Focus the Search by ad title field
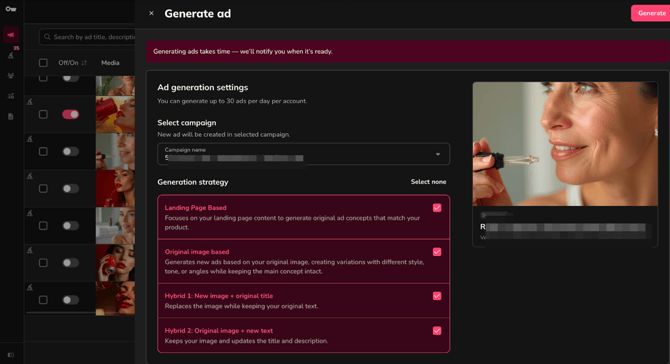The height and width of the screenshot is (364, 670). [x=87, y=37]
